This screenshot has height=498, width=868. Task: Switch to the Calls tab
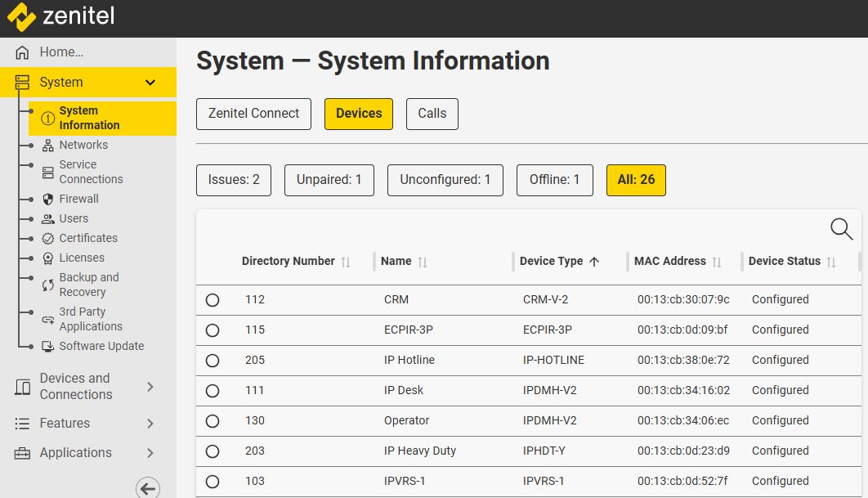click(x=432, y=114)
